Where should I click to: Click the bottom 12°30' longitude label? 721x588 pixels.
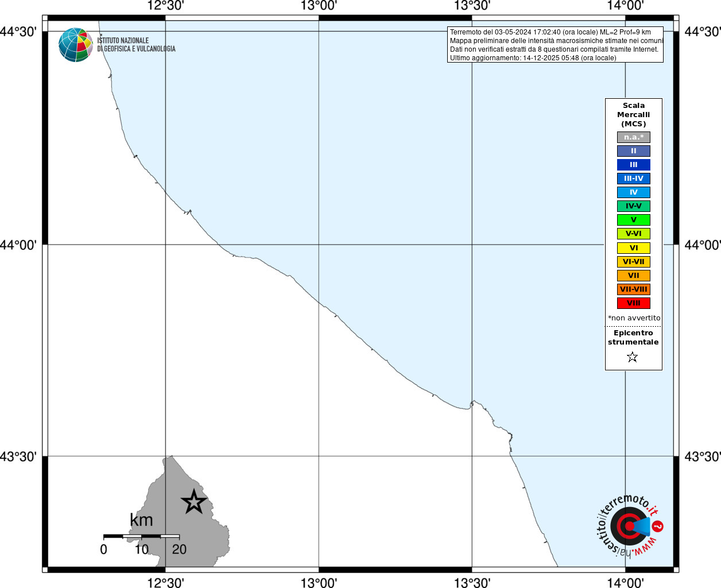(165, 583)
